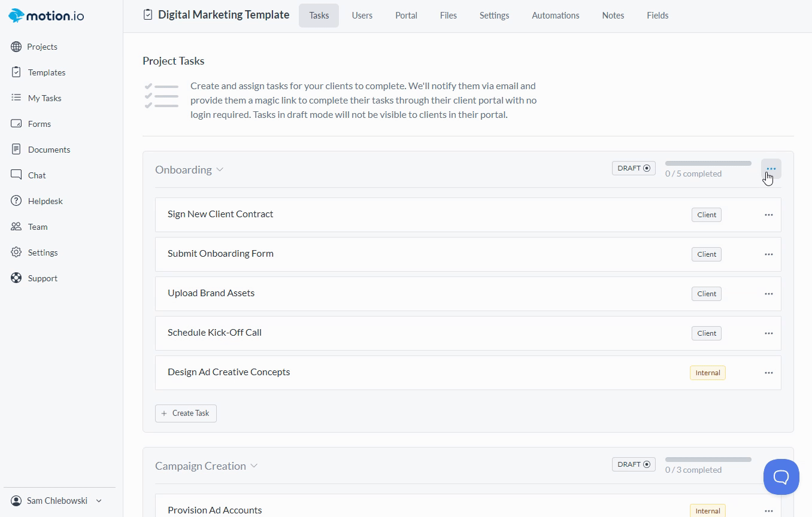Open Templates via its clipboard icon
Screen dimensions: 812x517
point(16,72)
